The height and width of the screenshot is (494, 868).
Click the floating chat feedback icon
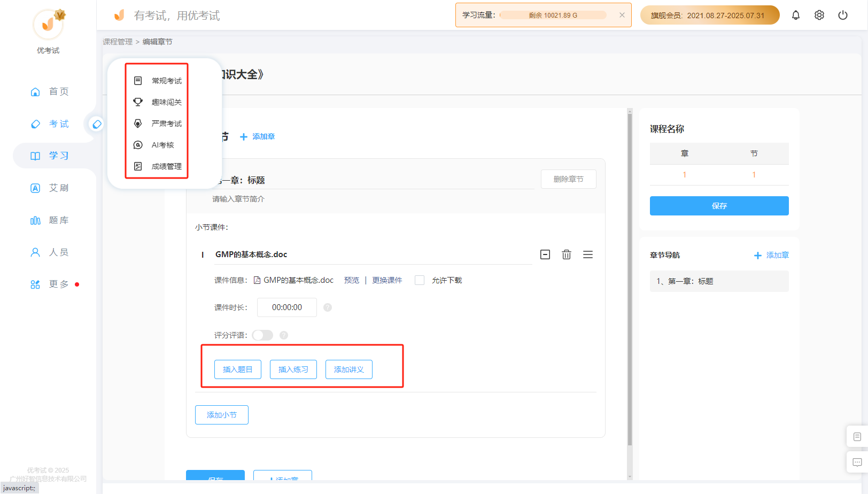pyautogui.click(x=857, y=462)
